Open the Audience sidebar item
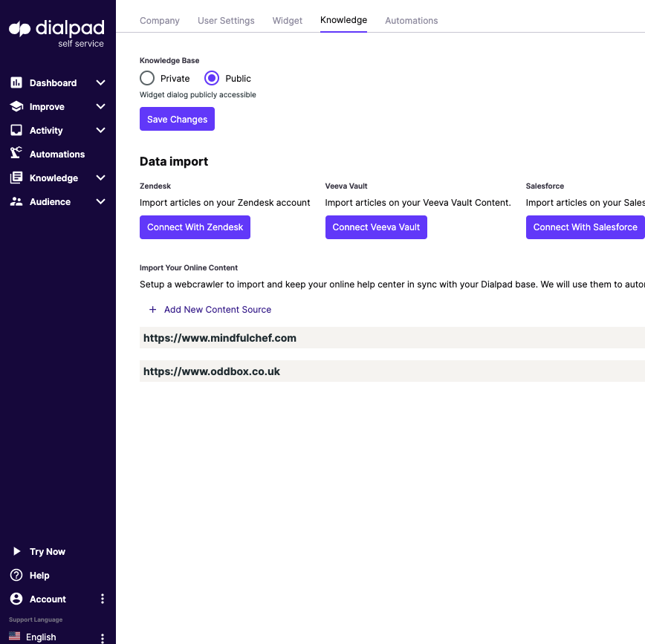The image size is (645, 644). pyautogui.click(x=50, y=202)
